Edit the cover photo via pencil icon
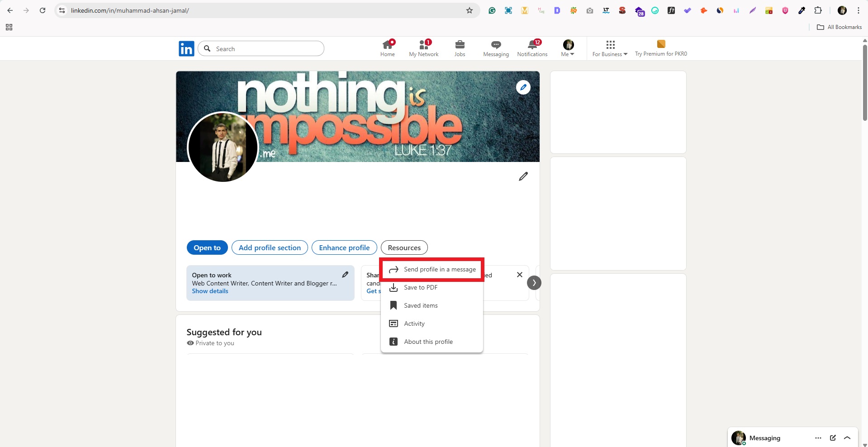The width and height of the screenshot is (868, 447). click(523, 87)
